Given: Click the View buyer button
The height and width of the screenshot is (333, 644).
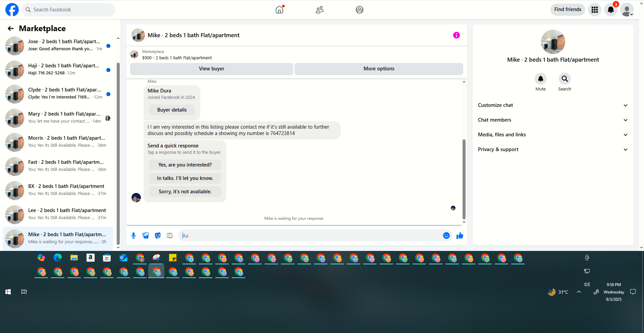Looking at the screenshot, I should point(212,69).
